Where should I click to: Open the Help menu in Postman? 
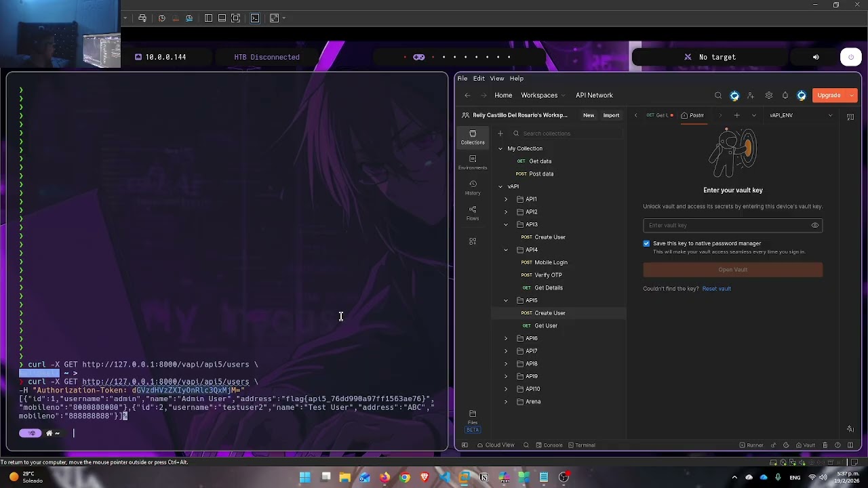[x=517, y=79]
